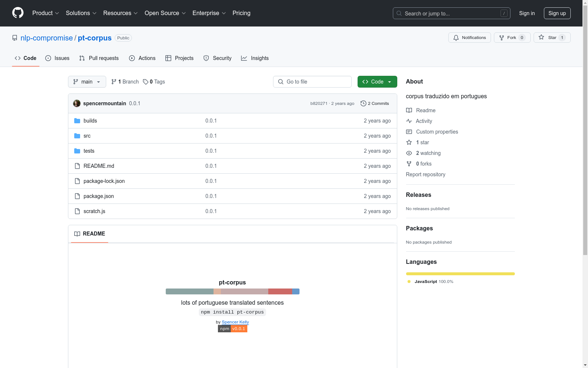Open the green Code dropdown button
The width and height of the screenshot is (588, 368).
(377, 82)
